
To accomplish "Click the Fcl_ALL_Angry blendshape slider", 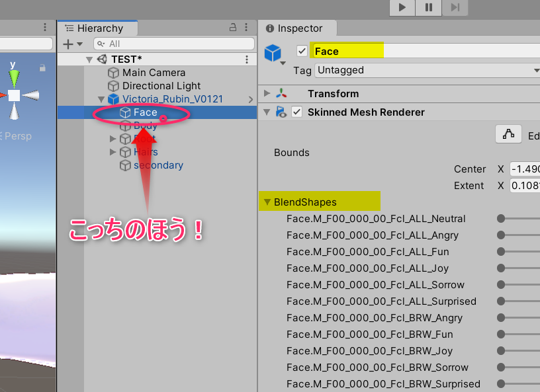I will pos(518,235).
